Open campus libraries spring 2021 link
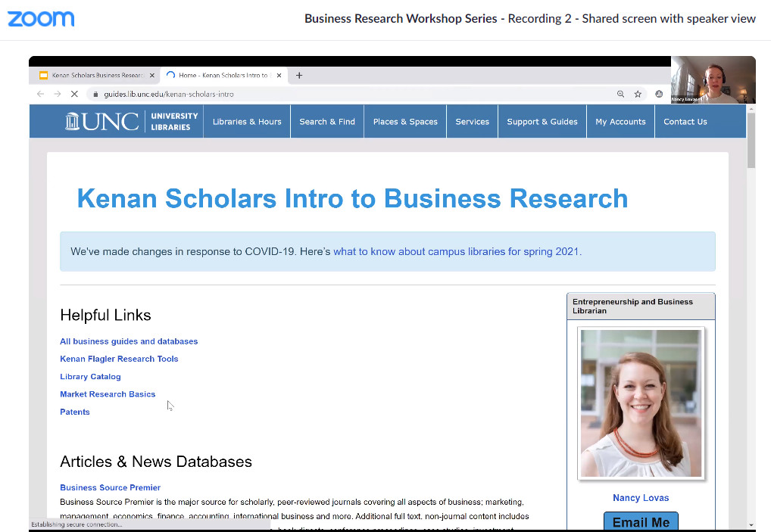The width and height of the screenshot is (771, 532). pos(457,251)
